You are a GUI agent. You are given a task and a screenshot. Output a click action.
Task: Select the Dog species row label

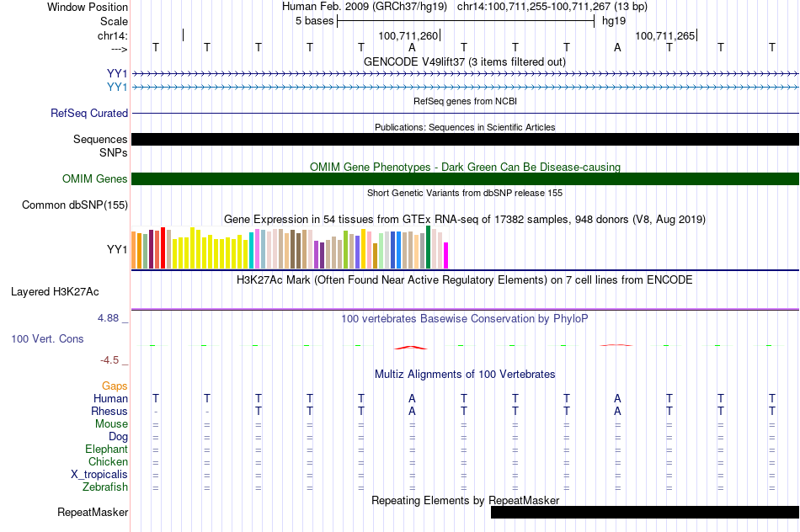pyautogui.click(x=118, y=437)
